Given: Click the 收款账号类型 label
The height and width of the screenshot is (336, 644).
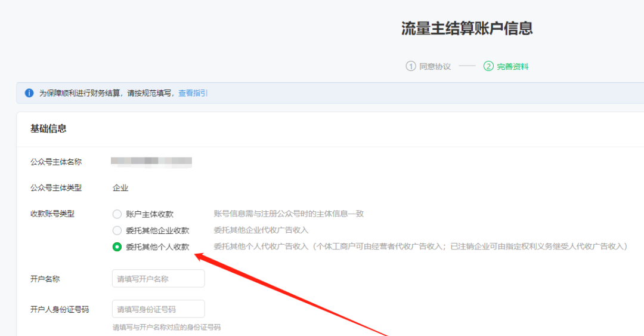Looking at the screenshot, I should tap(52, 214).
